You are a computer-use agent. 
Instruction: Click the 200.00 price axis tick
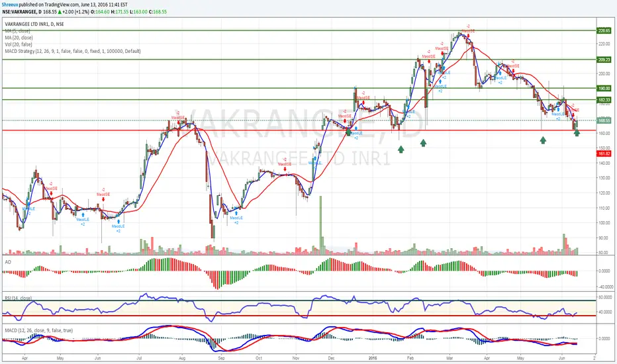604,74
